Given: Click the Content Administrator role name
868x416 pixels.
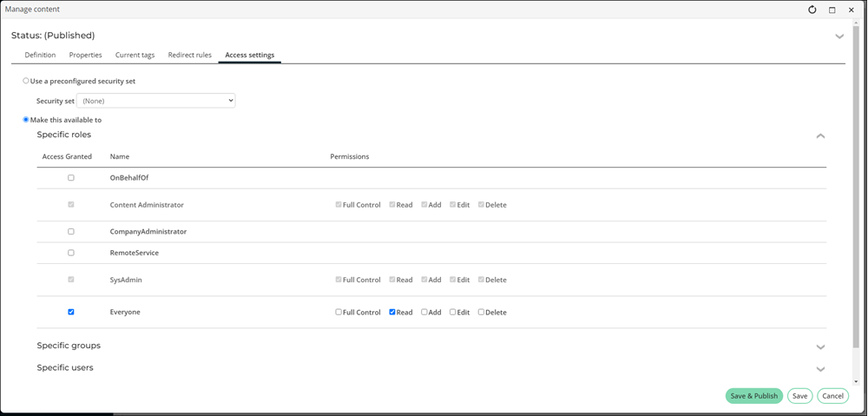Looking at the screenshot, I should click(x=147, y=204).
